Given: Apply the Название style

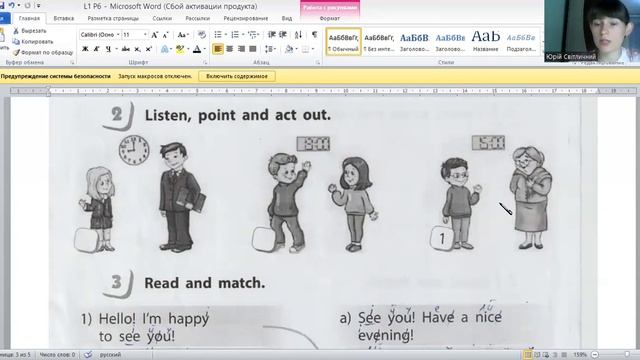Looking at the screenshot, I should pyautogui.click(x=486, y=42).
